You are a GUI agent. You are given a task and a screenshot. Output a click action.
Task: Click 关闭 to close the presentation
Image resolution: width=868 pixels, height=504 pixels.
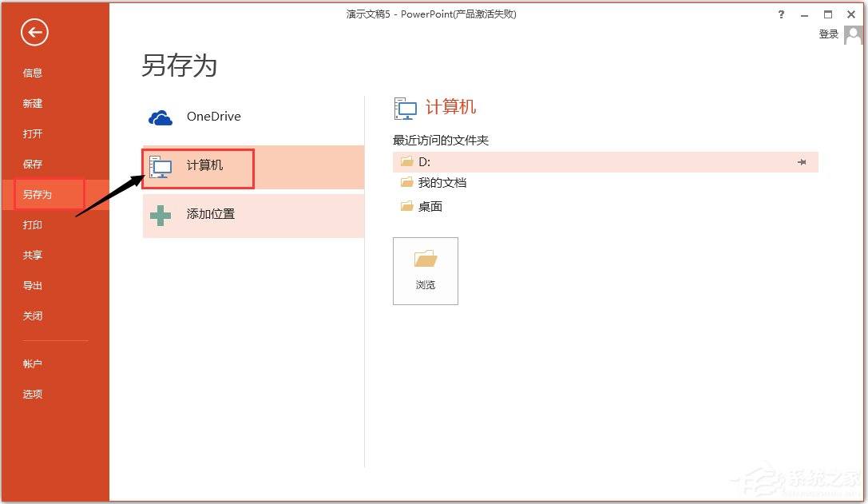[33, 315]
